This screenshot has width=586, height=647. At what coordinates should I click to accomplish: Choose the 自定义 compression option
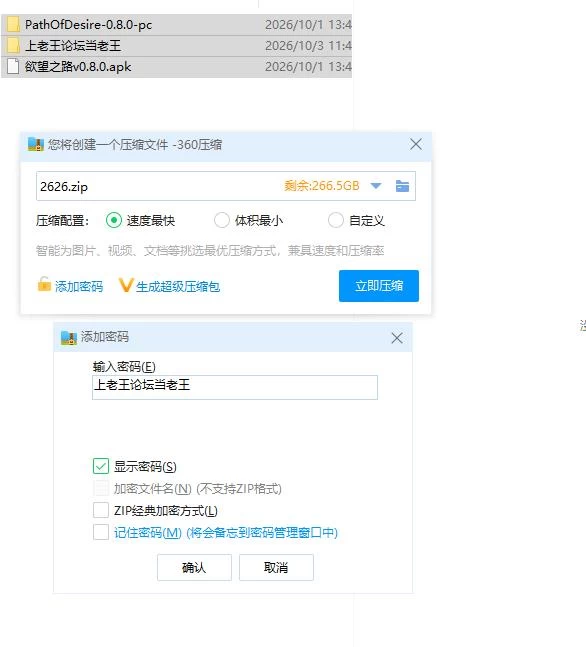tap(336, 220)
